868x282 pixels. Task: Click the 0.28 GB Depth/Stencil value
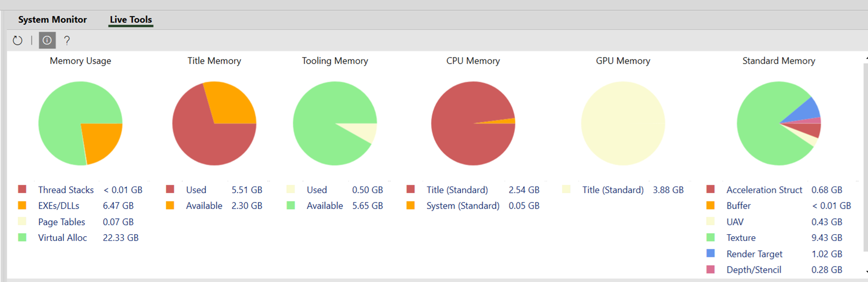[x=827, y=270]
